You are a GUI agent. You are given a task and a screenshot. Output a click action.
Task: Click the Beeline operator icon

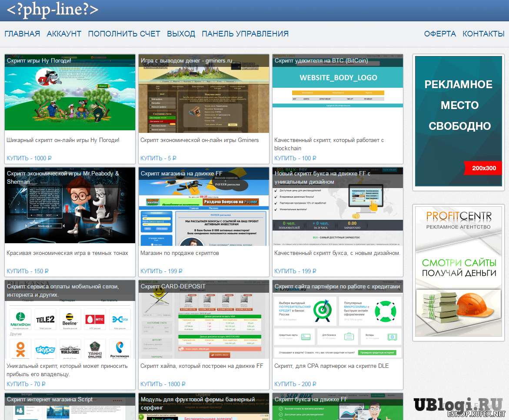[70, 321]
